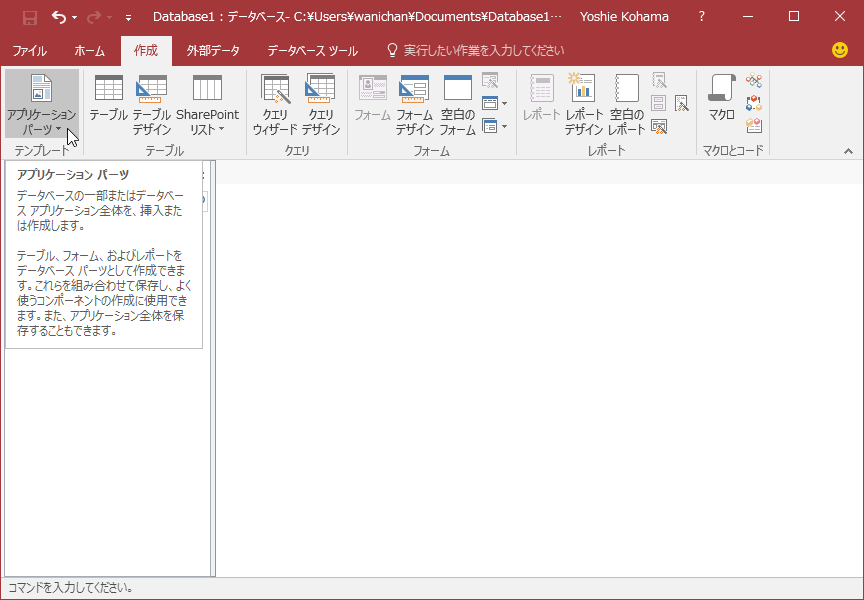Expand the Redo dropdown arrow
The height and width of the screenshot is (600, 864).
[x=109, y=18]
